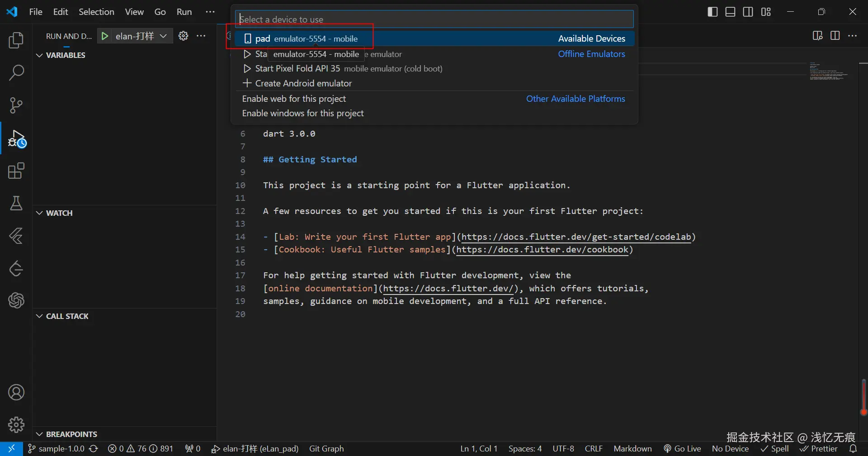Open the Run and Debug view icon
This screenshot has height=456, width=868.
point(17,138)
